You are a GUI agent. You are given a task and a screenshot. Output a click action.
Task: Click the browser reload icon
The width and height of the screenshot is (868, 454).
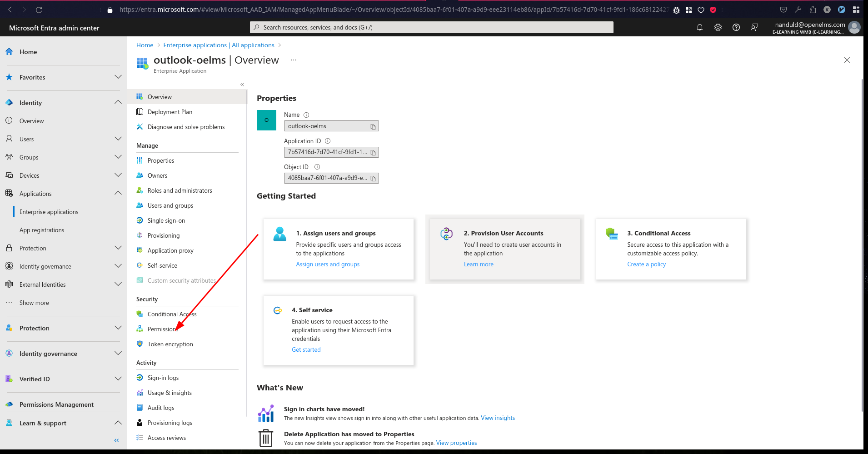click(39, 10)
